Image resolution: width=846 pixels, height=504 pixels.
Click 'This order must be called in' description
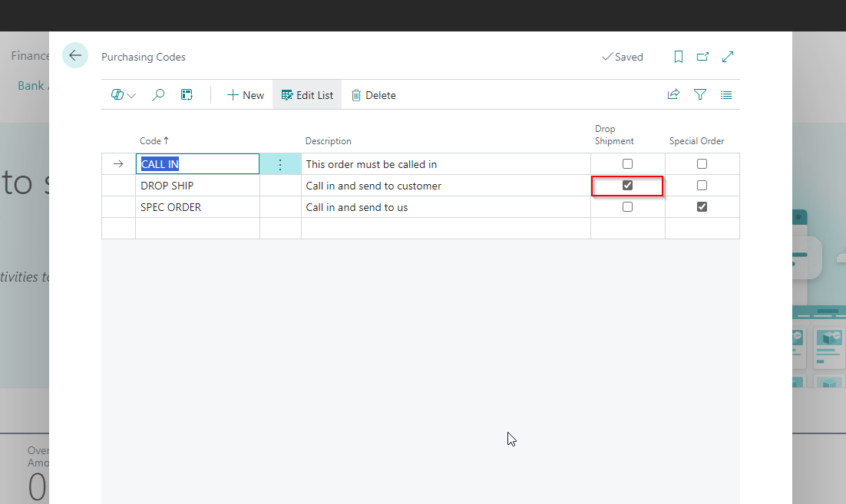[x=446, y=164]
